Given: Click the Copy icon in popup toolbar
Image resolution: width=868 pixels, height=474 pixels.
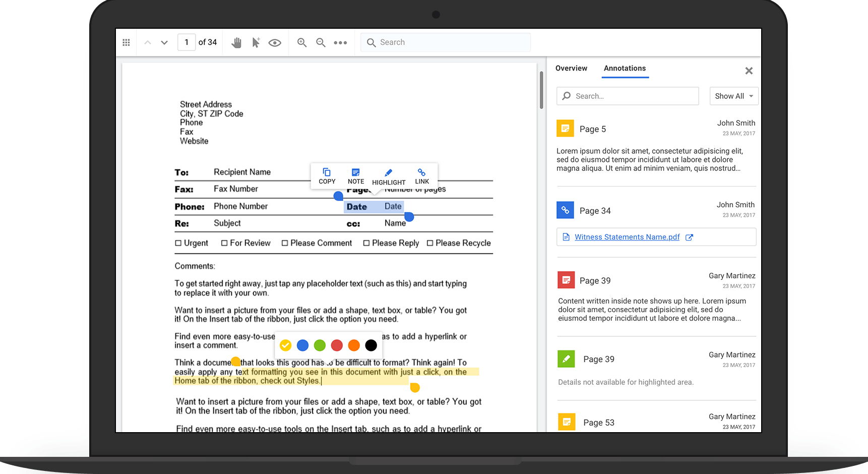Looking at the screenshot, I should click(327, 176).
